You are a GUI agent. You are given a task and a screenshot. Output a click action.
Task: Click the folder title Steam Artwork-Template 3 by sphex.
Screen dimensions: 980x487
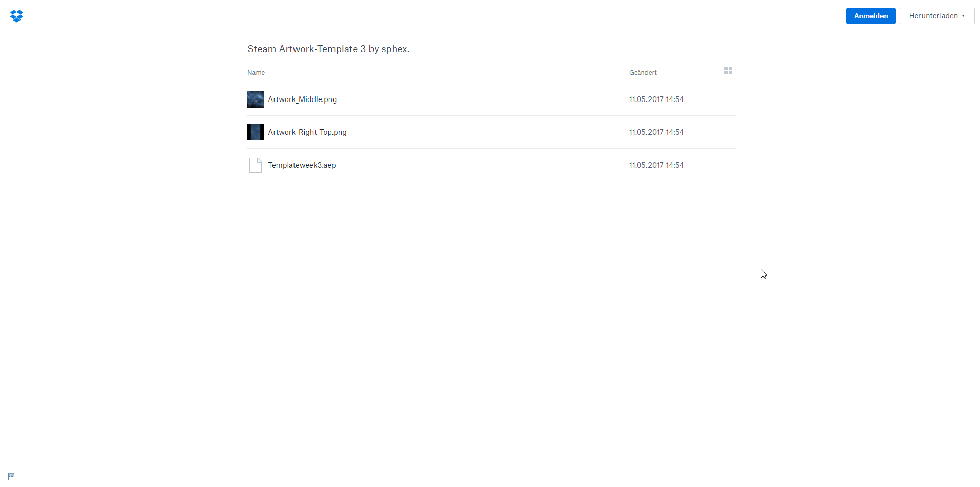[328, 49]
